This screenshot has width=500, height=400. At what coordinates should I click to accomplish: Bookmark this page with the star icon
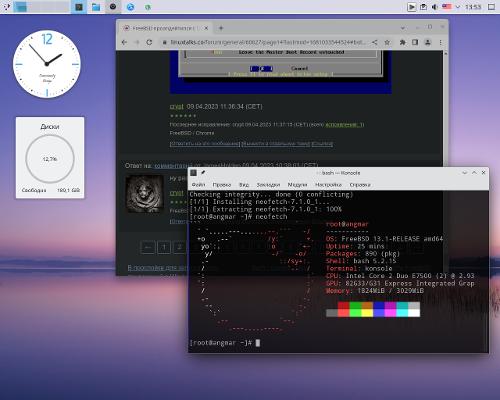(x=387, y=42)
